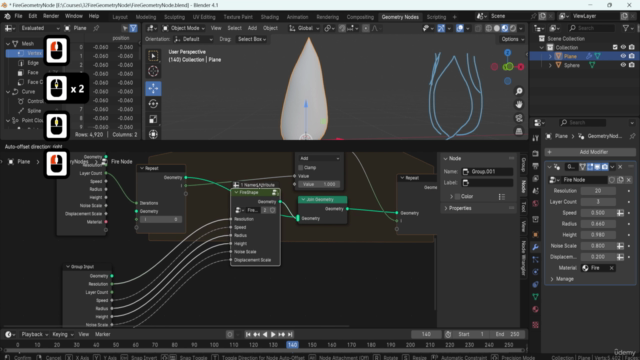Screen dimensions: 640x360
Task: Open the Orientation Default dropdown
Action: click(193, 39)
